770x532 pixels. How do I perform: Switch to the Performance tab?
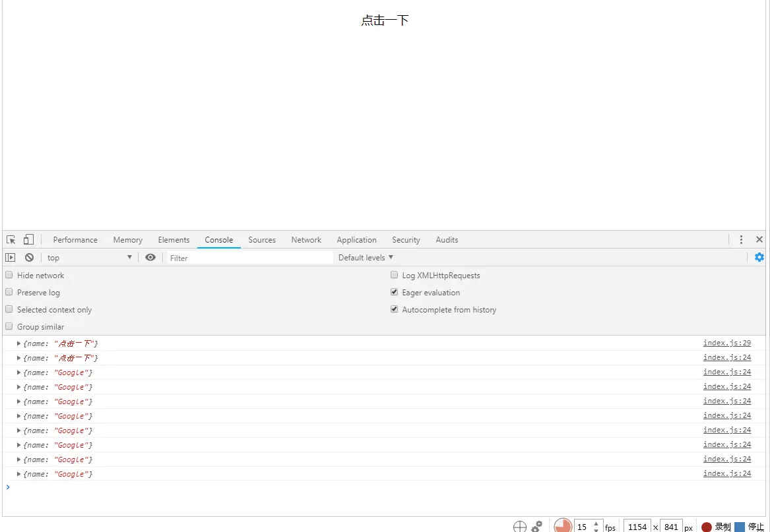75,239
